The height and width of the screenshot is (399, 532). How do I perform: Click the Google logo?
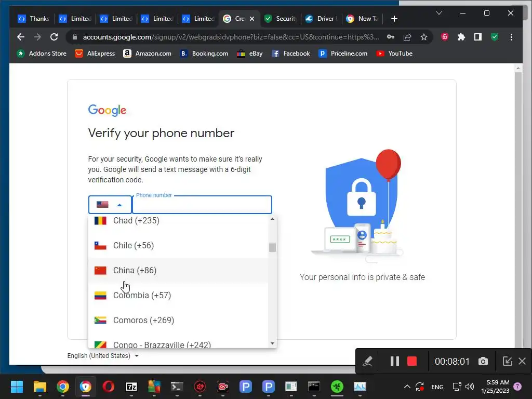point(107,110)
